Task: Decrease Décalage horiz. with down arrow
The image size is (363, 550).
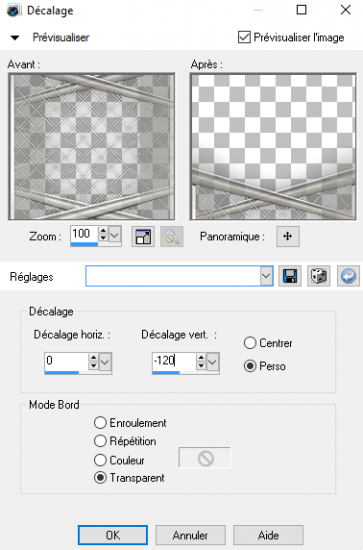Action: [x=93, y=366]
